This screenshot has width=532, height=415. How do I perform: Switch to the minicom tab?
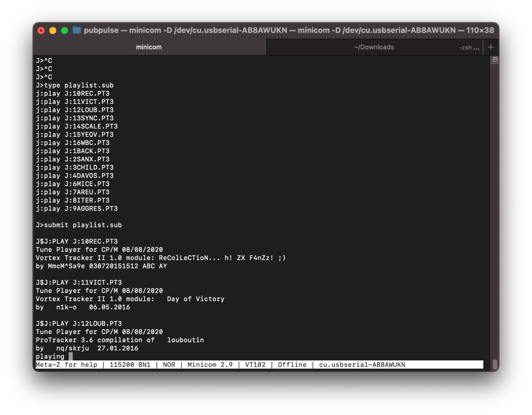click(x=149, y=47)
